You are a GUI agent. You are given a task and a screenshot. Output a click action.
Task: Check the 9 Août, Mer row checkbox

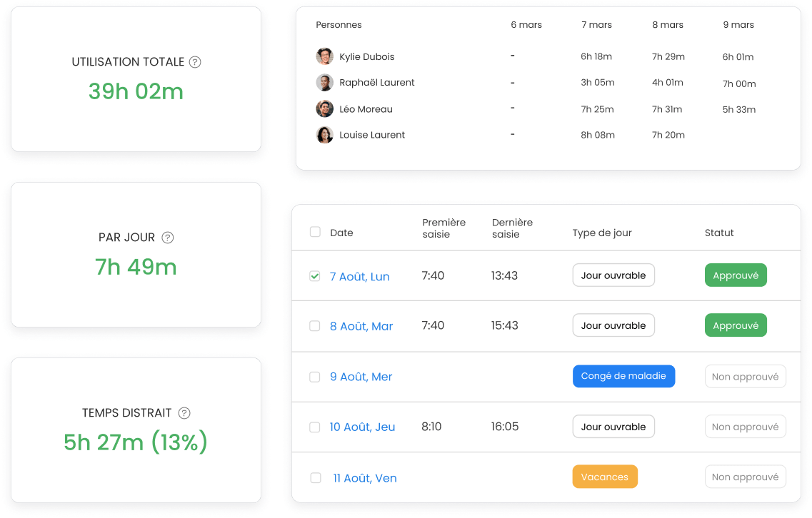click(315, 377)
